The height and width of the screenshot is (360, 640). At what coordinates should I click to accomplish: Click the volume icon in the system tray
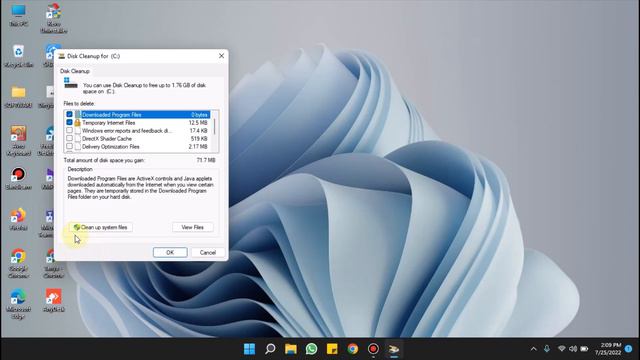point(573,349)
